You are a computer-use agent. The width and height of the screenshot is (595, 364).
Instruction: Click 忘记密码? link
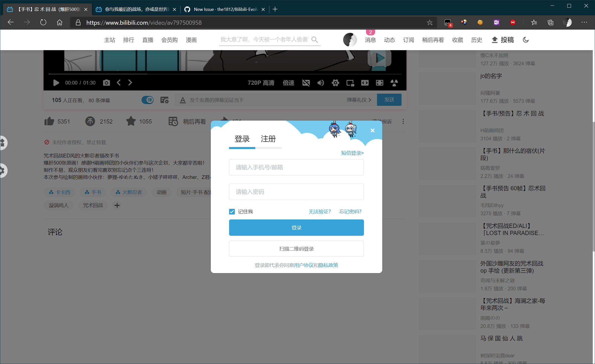pos(350,212)
